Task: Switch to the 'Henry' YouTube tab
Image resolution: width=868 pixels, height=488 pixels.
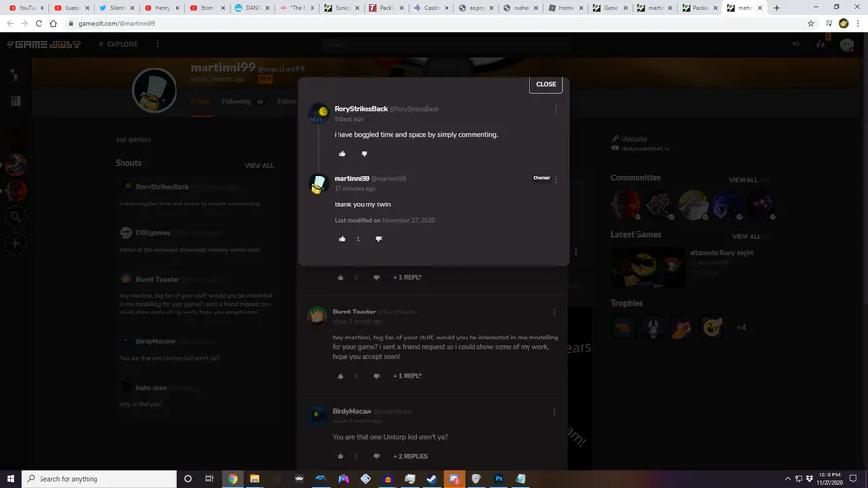Action: click(162, 8)
